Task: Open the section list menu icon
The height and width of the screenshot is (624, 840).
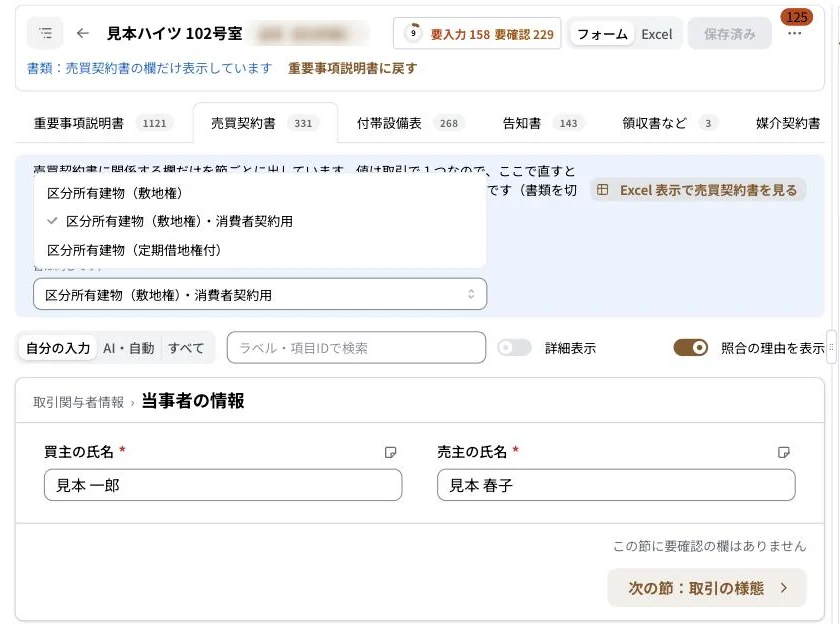Action: (46, 33)
